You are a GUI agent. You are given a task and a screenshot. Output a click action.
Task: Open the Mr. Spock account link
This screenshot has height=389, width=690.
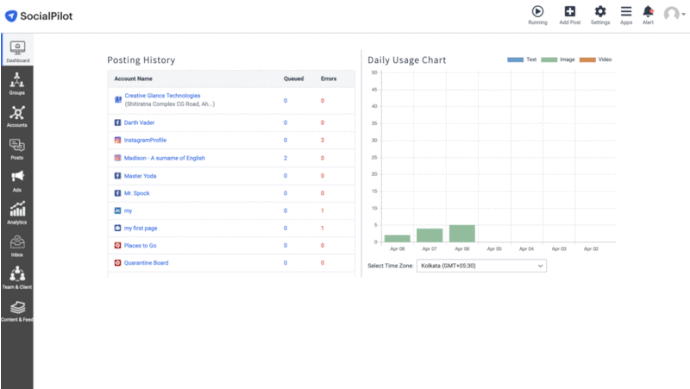136,193
